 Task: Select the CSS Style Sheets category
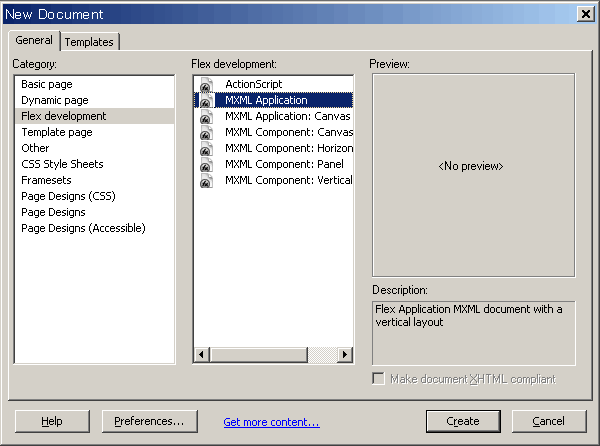[62, 164]
